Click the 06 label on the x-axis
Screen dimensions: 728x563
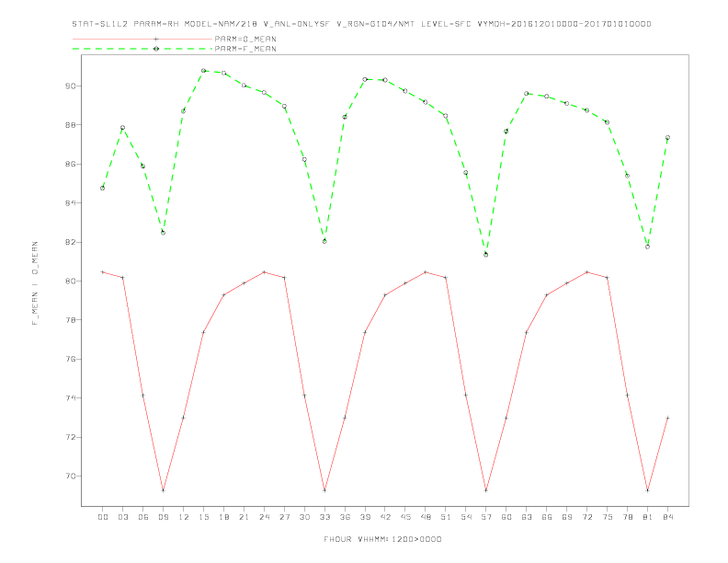click(x=143, y=517)
